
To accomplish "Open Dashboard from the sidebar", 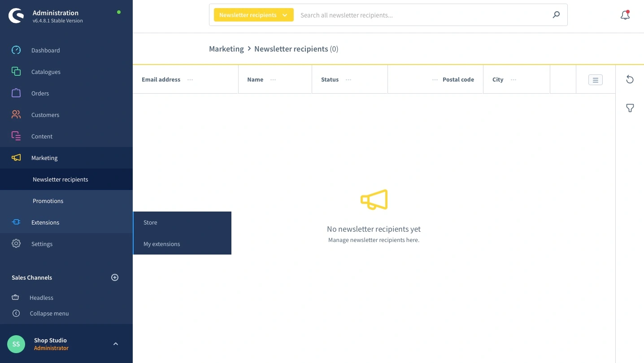I will click(x=45, y=50).
